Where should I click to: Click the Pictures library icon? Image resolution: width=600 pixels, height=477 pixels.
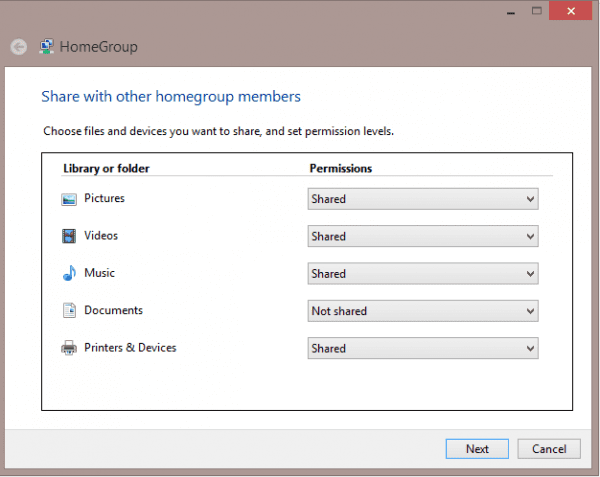click(69, 199)
